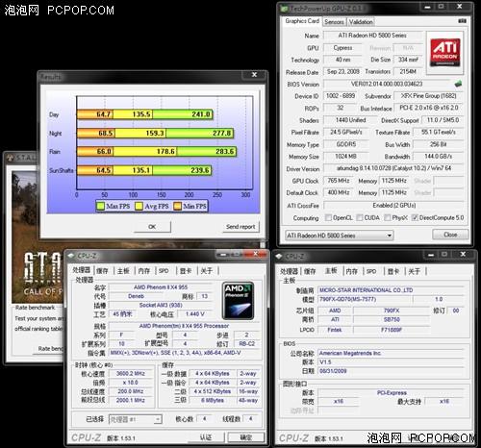This screenshot has height=448, width=481.
Task: Select 内存 tab in left CPU-Z window
Action: pos(144,271)
